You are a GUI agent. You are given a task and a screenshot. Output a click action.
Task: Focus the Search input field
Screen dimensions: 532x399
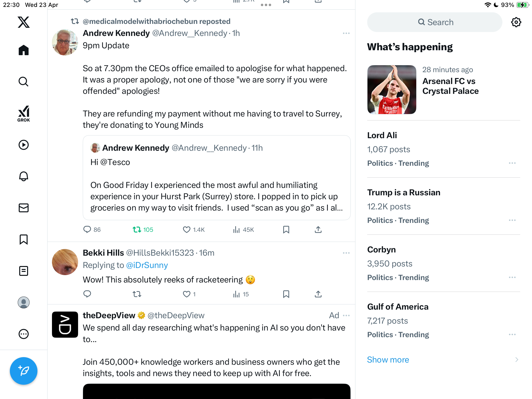click(x=435, y=22)
